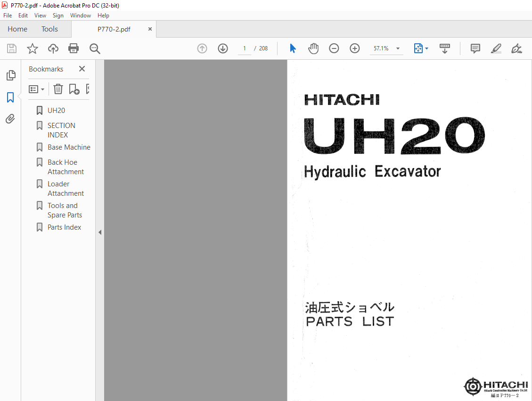532x401 pixels.
Task: Open the Edit menu
Action: coord(23,15)
